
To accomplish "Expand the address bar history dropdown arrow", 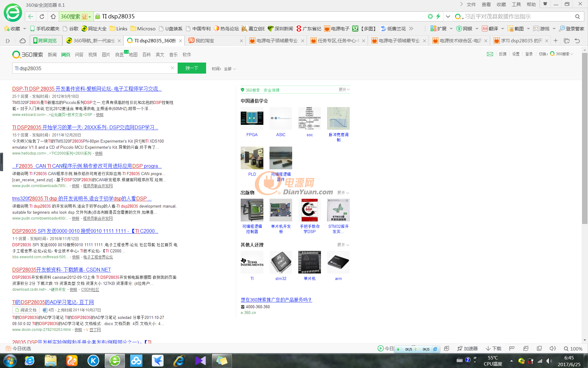I will click(x=448, y=17).
